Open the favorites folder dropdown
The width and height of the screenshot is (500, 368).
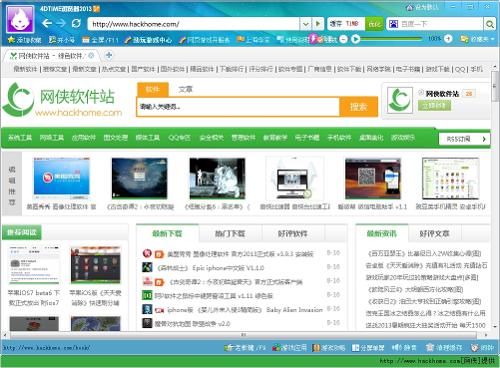(x=477, y=39)
